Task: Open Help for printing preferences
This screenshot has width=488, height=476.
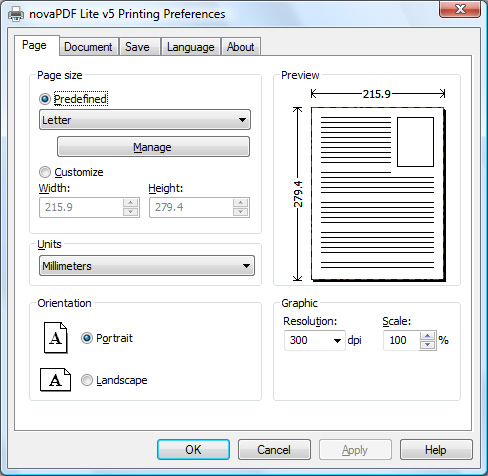Action: click(436, 450)
